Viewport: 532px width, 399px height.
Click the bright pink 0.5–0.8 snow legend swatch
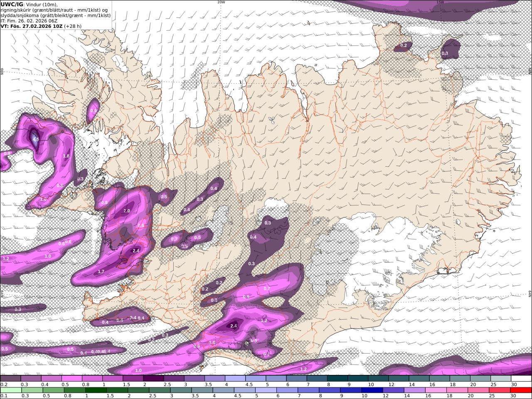tap(71, 379)
